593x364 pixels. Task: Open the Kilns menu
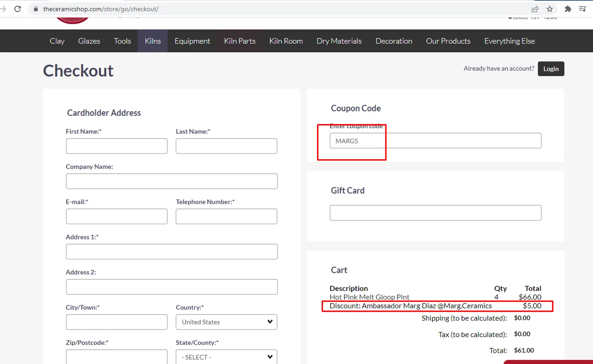(x=153, y=41)
